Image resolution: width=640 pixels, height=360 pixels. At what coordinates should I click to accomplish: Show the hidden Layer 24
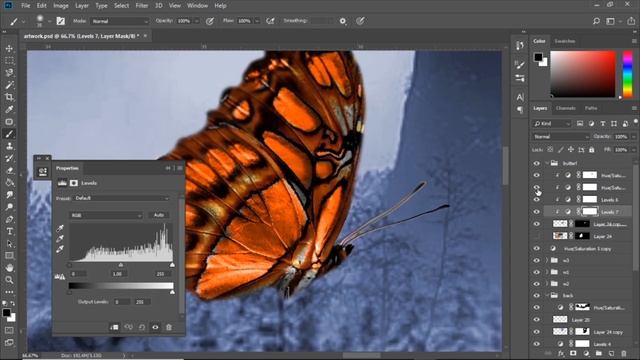536,236
